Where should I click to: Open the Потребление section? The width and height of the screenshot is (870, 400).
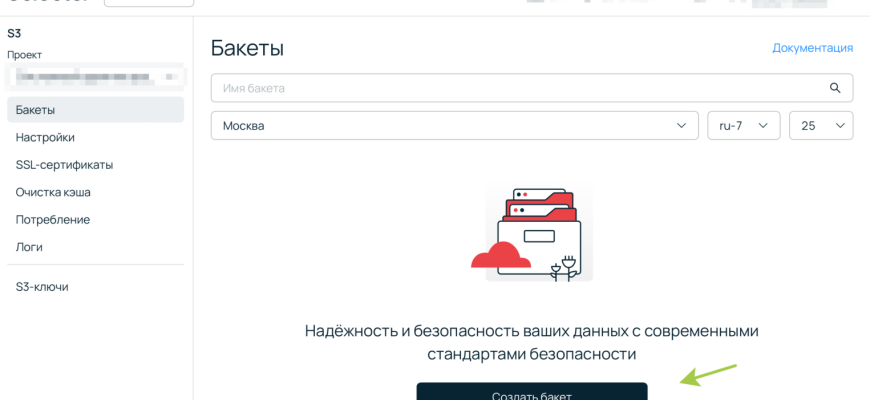click(52, 219)
